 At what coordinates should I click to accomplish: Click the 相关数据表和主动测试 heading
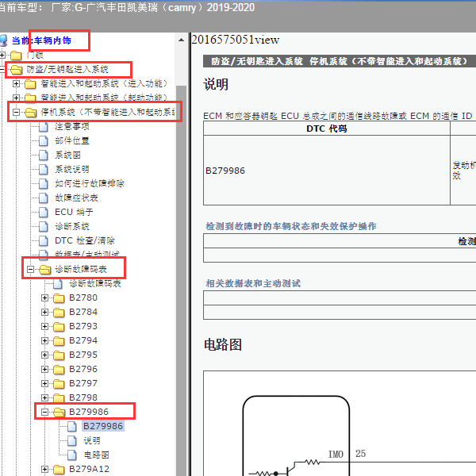[253, 283]
